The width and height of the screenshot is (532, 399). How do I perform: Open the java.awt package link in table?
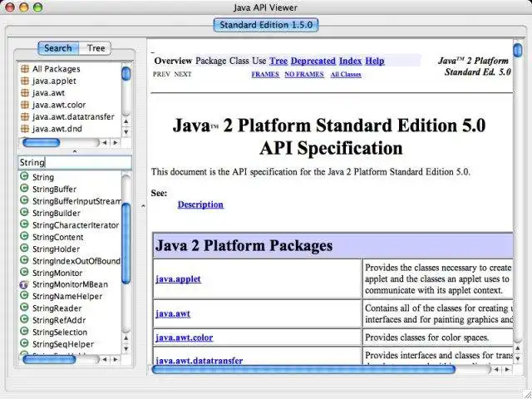tap(173, 313)
